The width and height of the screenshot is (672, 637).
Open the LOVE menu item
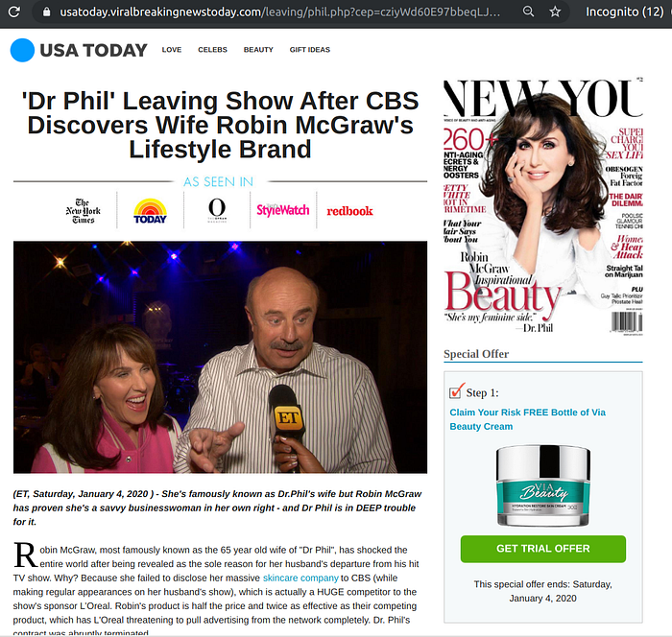[172, 50]
